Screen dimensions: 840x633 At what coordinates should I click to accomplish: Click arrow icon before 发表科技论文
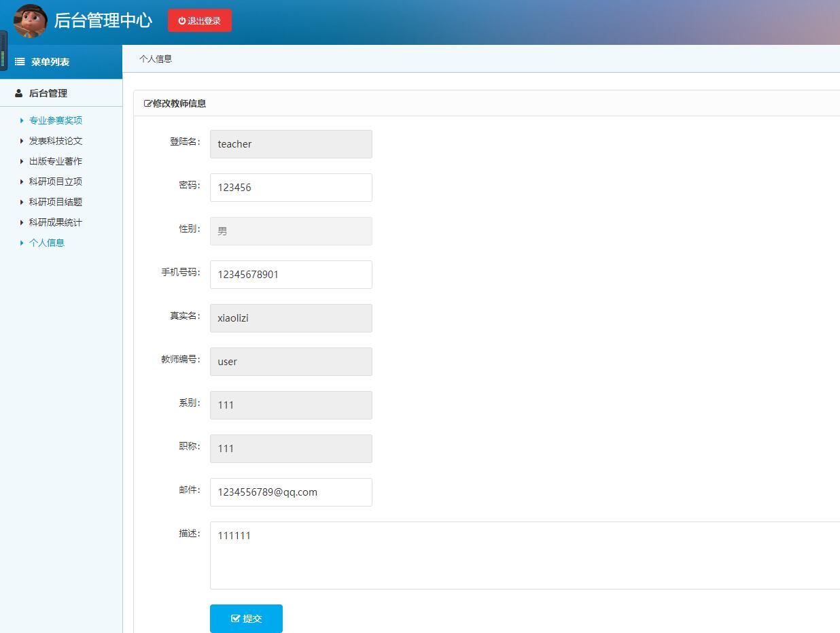coord(22,141)
